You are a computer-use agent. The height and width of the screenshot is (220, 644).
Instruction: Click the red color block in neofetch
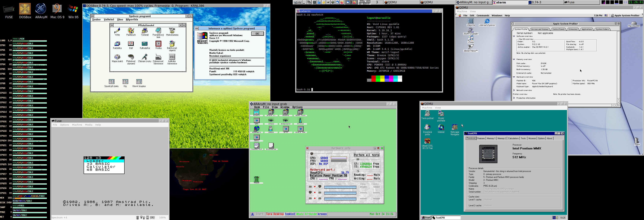[373, 79]
